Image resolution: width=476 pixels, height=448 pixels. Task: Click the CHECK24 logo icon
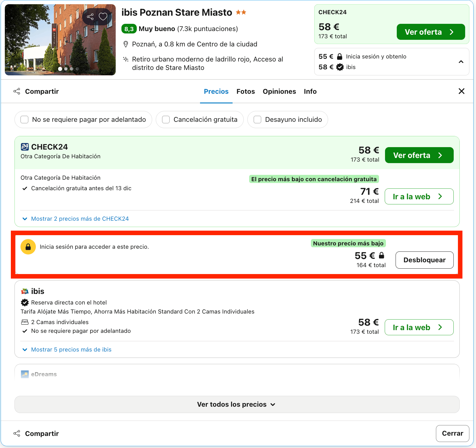pos(25,147)
